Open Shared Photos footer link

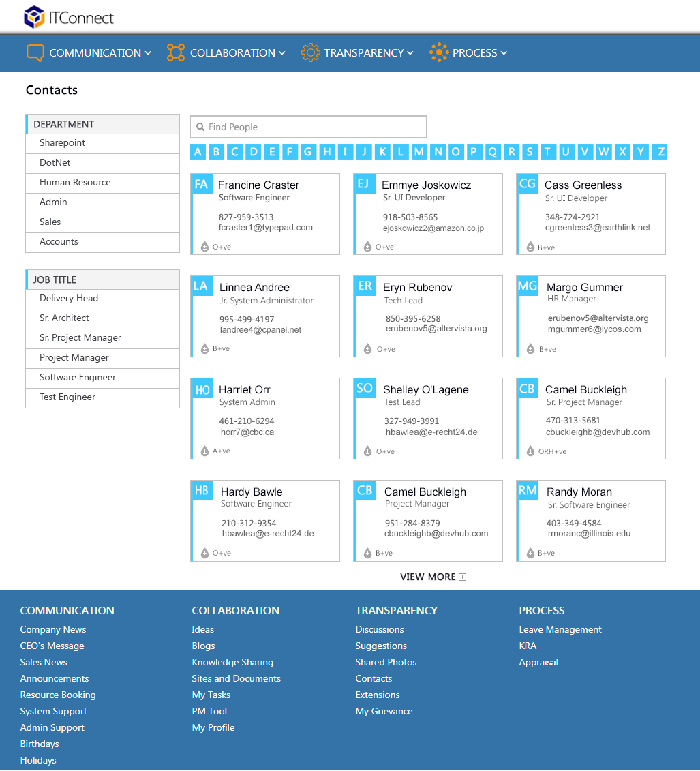[386, 663]
